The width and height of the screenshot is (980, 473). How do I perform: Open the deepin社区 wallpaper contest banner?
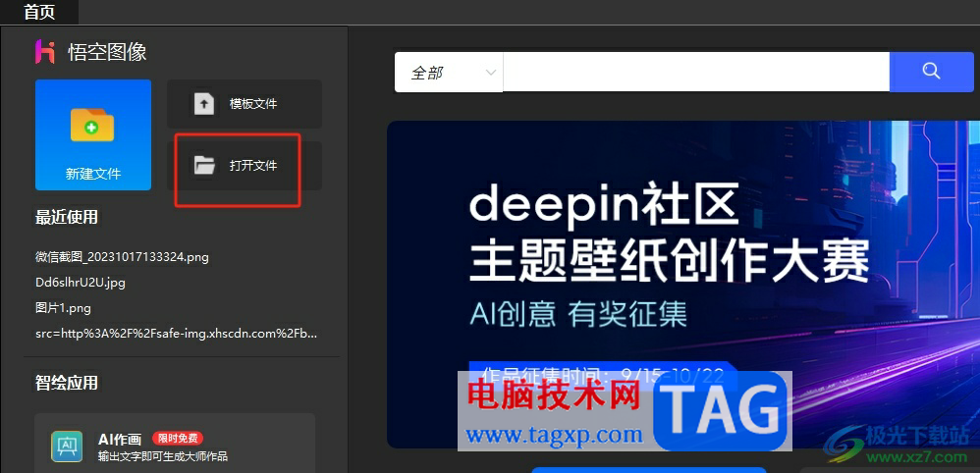683,285
